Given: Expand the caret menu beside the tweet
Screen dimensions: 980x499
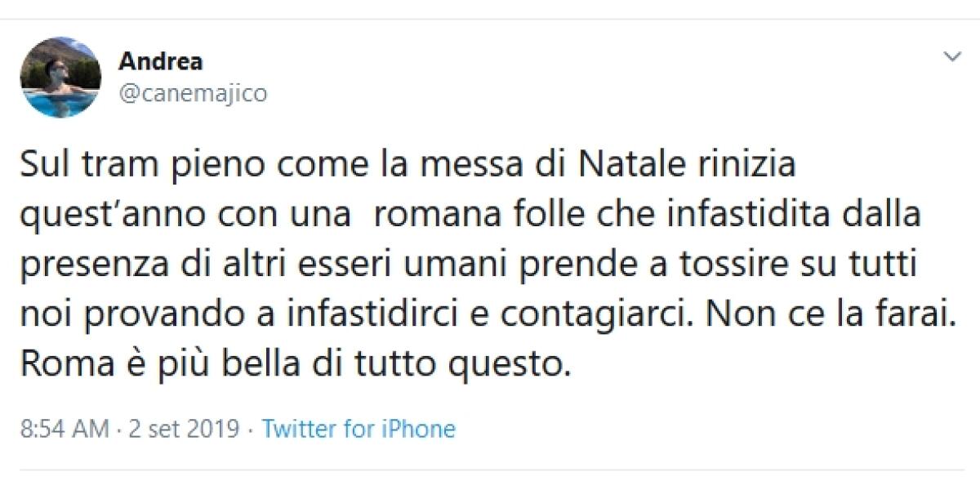Looking at the screenshot, I should pyautogui.click(x=951, y=57).
